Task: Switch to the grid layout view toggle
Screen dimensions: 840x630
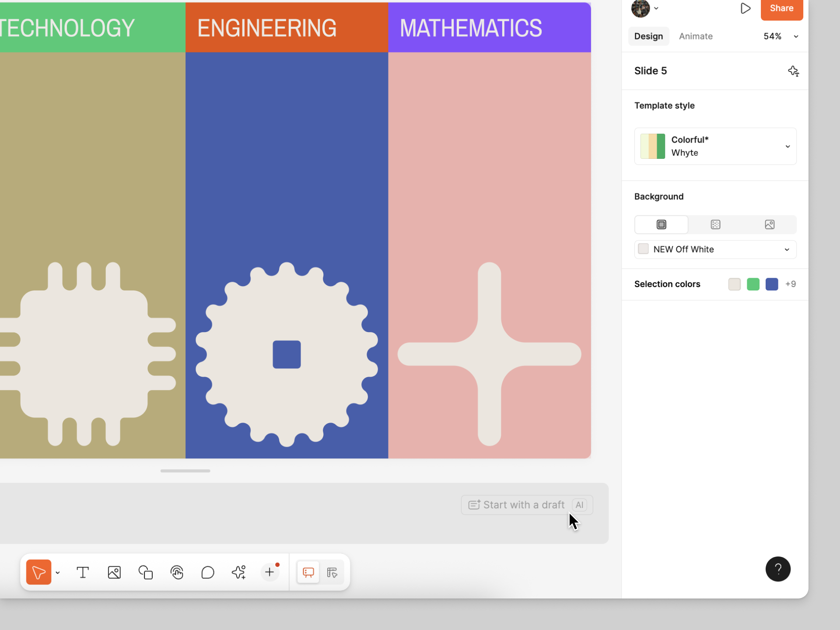Action: [x=332, y=572]
